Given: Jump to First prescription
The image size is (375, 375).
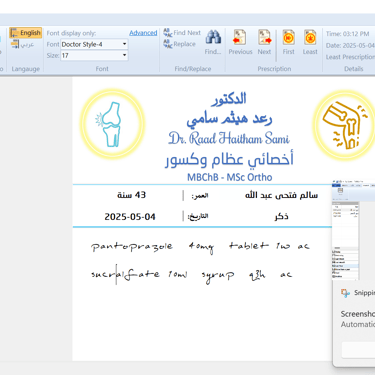Looking at the screenshot, I should coord(288,42).
